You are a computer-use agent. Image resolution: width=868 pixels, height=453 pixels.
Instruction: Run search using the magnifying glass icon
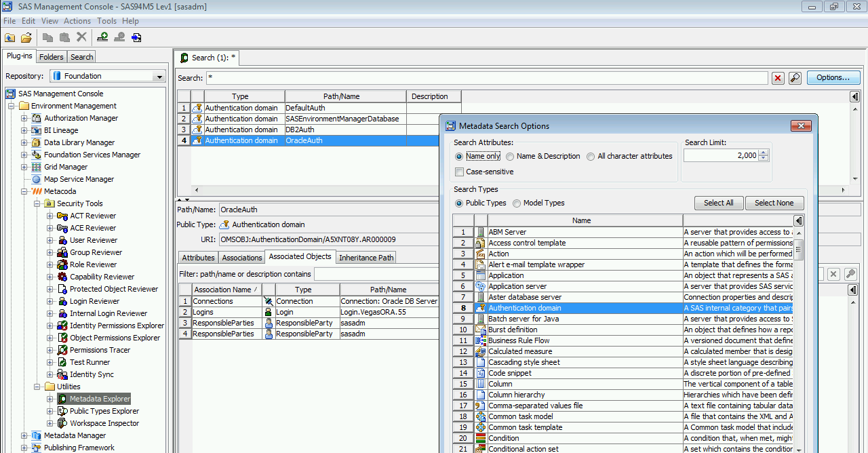795,78
